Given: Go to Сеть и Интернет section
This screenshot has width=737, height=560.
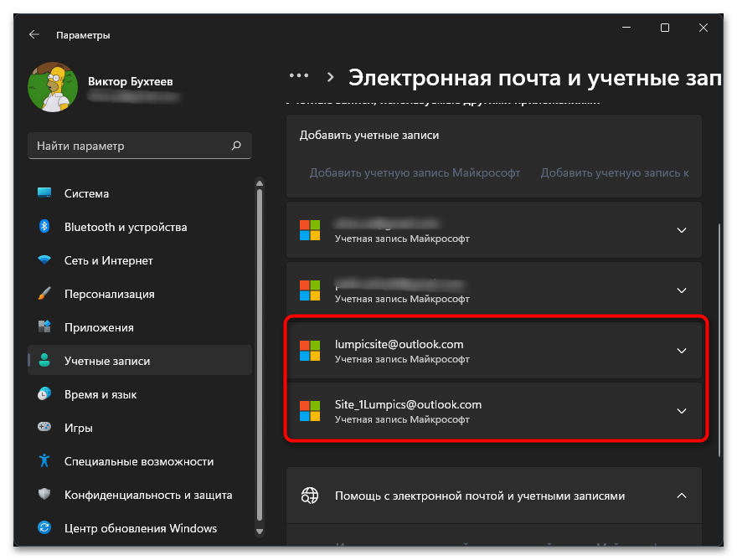Looking at the screenshot, I should coord(140,260).
